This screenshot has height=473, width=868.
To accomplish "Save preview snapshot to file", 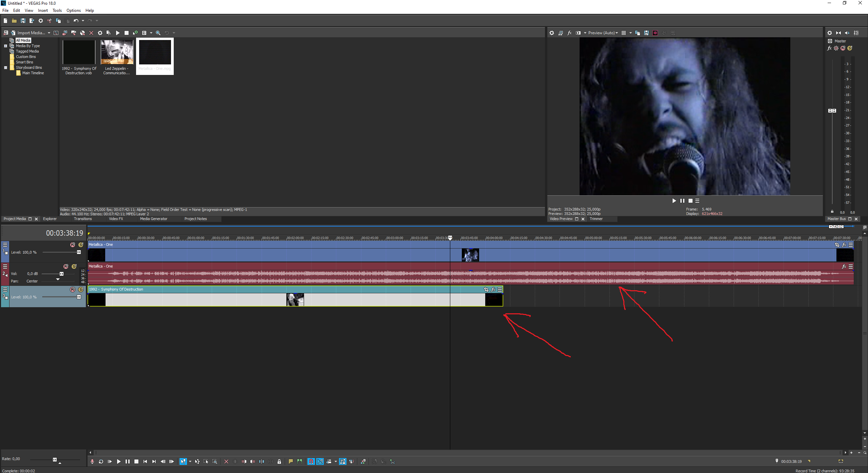I will pos(646,33).
